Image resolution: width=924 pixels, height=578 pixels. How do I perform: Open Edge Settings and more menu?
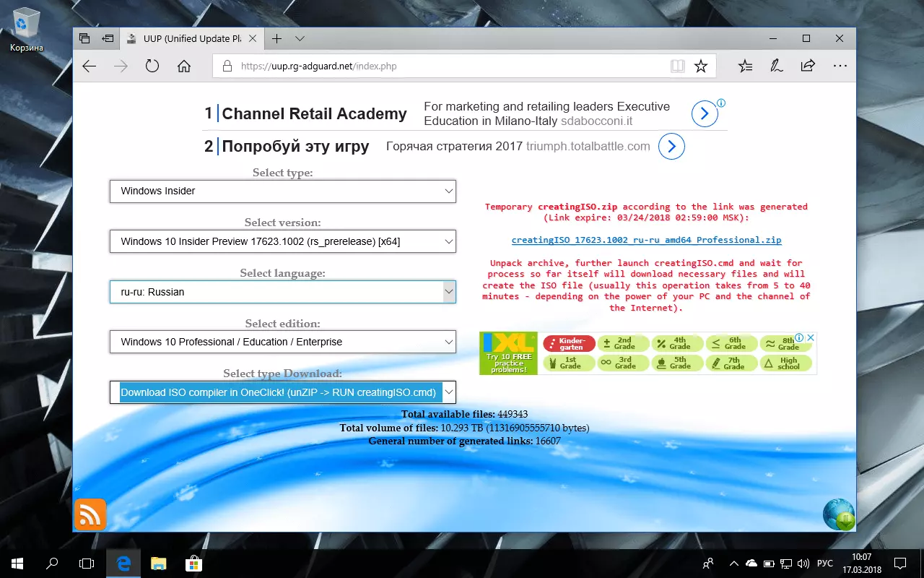[x=840, y=66]
